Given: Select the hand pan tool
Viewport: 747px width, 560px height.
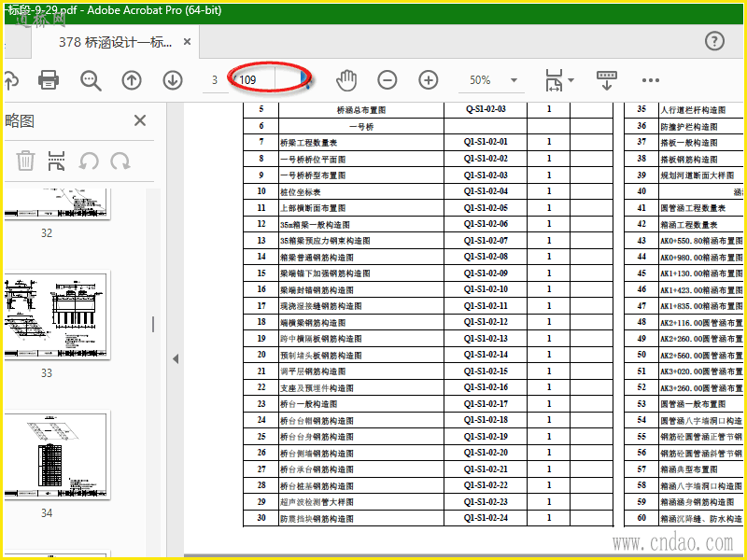Looking at the screenshot, I should point(346,80).
